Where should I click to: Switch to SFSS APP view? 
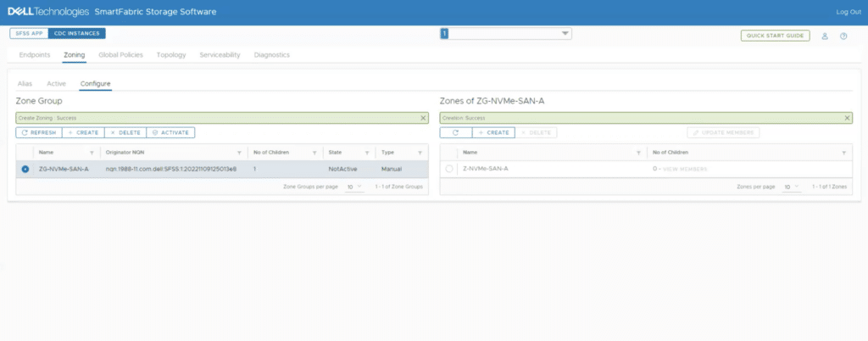(30, 34)
